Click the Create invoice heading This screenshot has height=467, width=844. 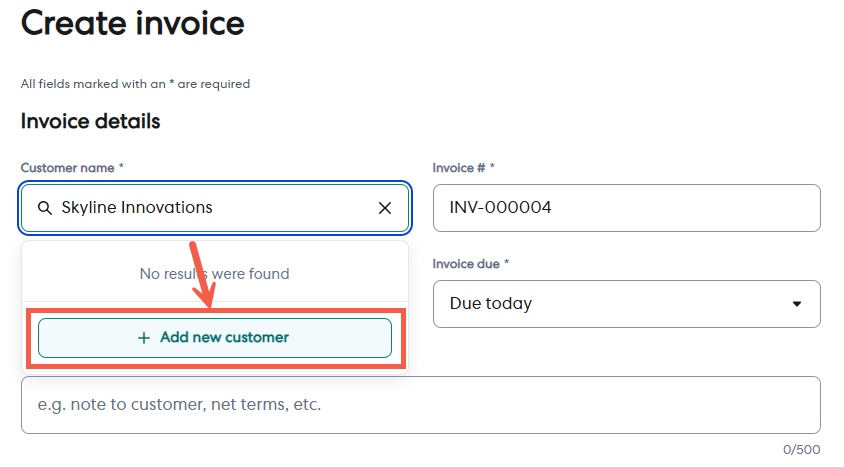[x=133, y=23]
